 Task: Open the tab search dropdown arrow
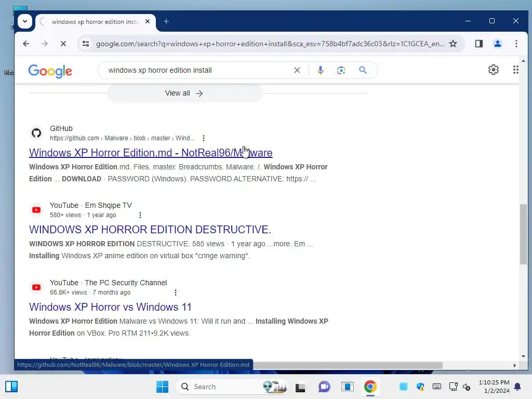[25, 21]
